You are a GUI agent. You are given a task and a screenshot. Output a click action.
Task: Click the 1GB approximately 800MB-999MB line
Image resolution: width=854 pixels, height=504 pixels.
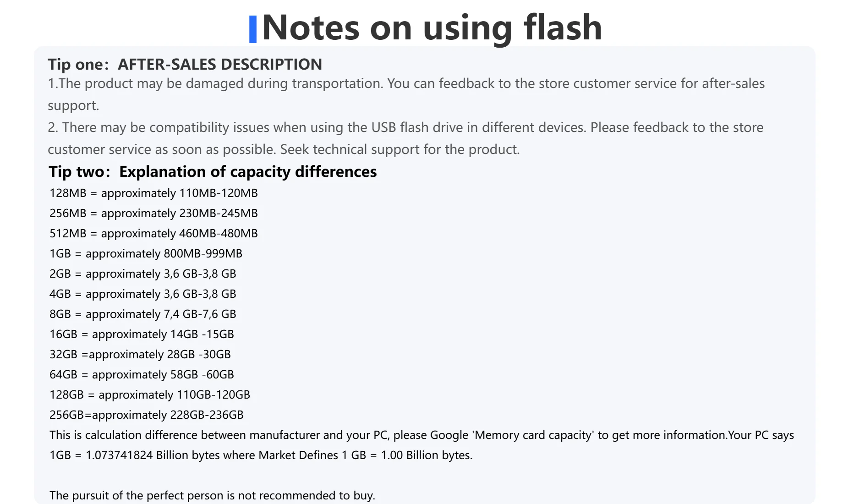pyautogui.click(x=146, y=253)
